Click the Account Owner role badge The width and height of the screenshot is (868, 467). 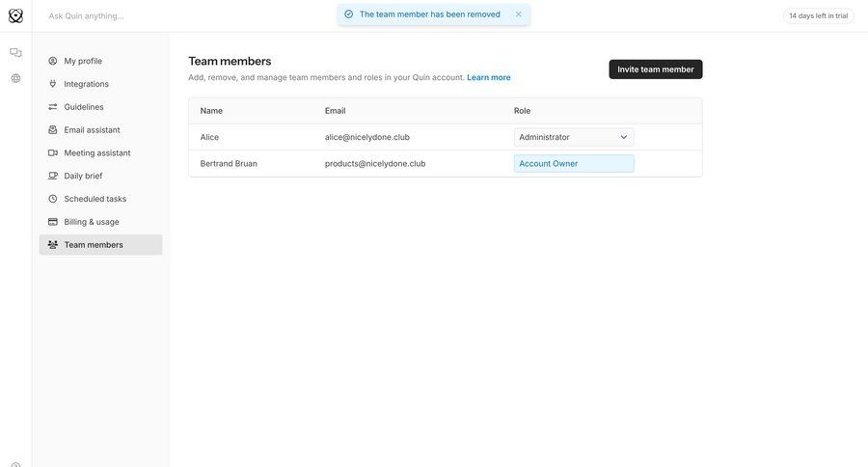tap(574, 163)
